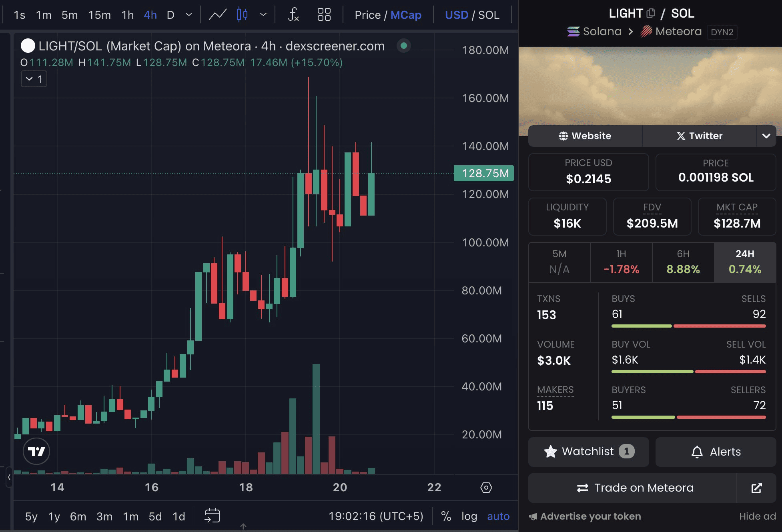Open chart settings gear icon

(x=486, y=488)
